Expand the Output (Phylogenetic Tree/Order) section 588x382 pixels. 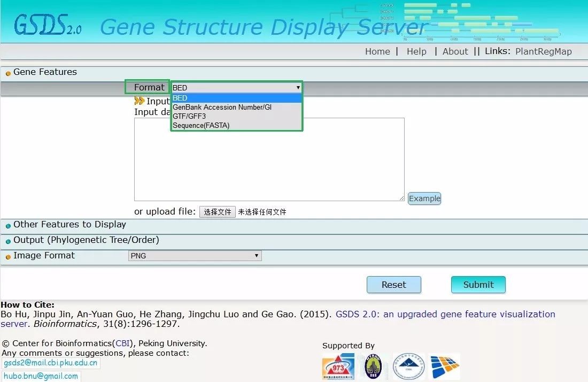(x=86, y=240)
